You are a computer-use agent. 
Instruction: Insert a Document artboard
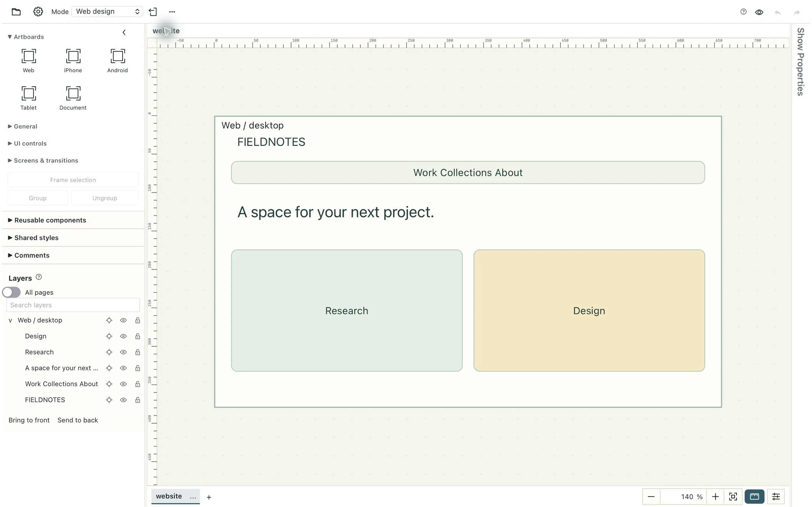point(73,98)
